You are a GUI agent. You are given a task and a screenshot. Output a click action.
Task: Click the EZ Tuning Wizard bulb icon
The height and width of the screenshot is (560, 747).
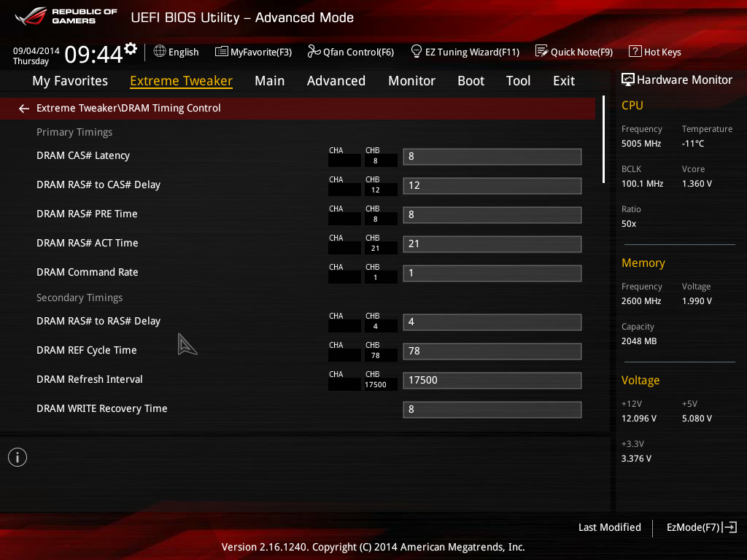click(x=416, y=51)
